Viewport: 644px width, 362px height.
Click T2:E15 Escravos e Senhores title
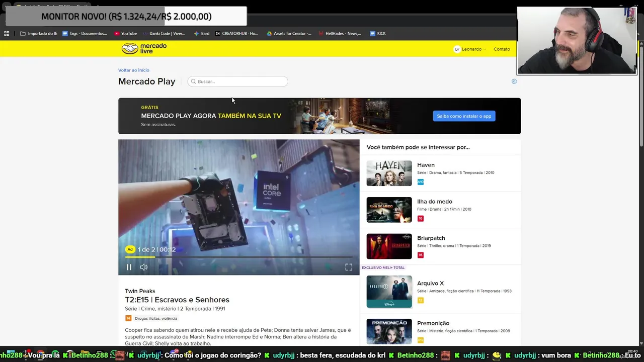click(x=177, y=300)
